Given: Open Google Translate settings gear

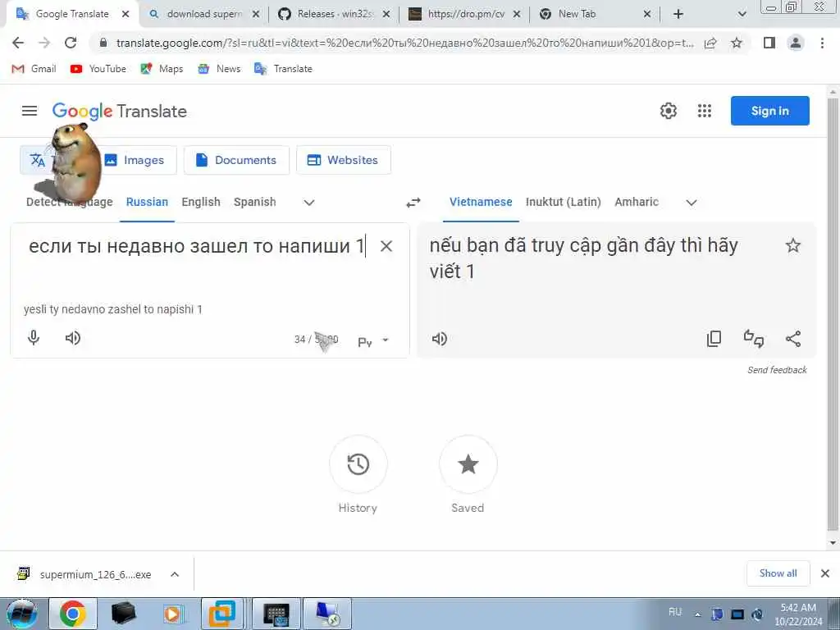Looking at the screenshot, I should 668,111.
